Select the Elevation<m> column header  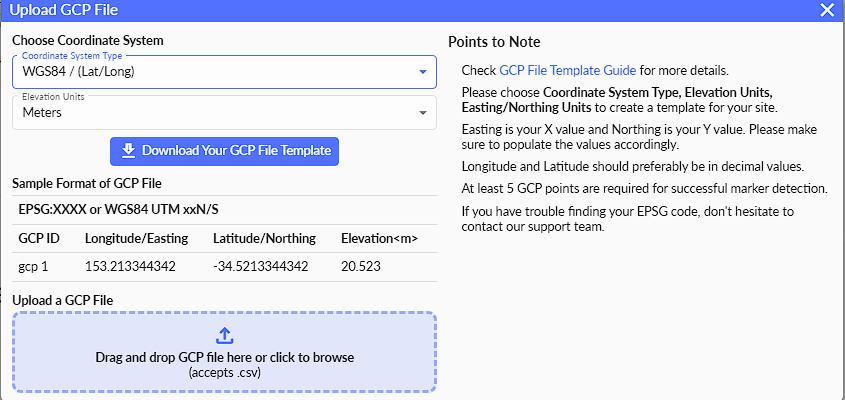[379, 239]
